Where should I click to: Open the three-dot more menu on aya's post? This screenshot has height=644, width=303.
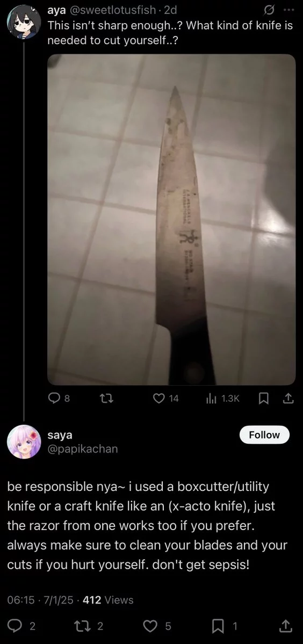pyautogui.click(x=288, y=9)
